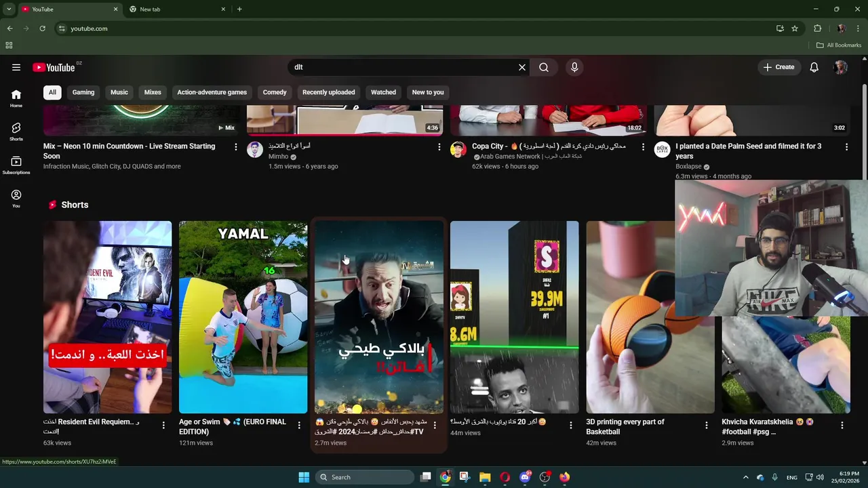Open the Boxlapse channel name link
Image resolution: width=868 pixels, height=488 pixels.
[x=688, y=167]
